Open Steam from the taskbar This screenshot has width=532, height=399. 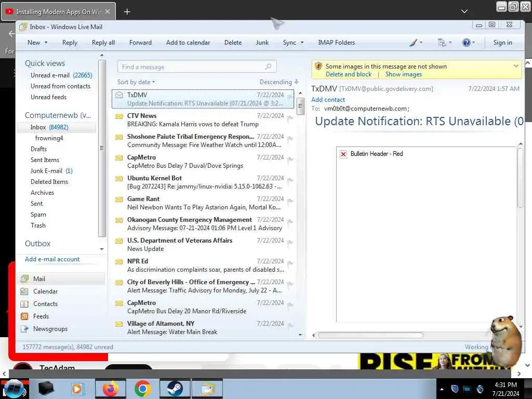[x=175, y=389]
